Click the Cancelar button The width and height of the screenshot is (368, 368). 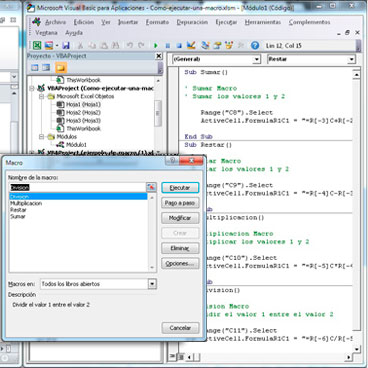(x=180, y=328)
